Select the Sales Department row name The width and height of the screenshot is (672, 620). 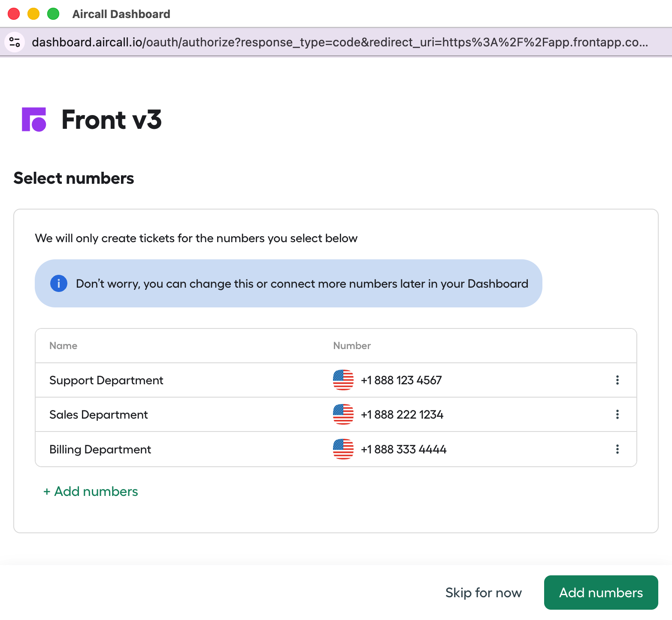coord(98,415)
